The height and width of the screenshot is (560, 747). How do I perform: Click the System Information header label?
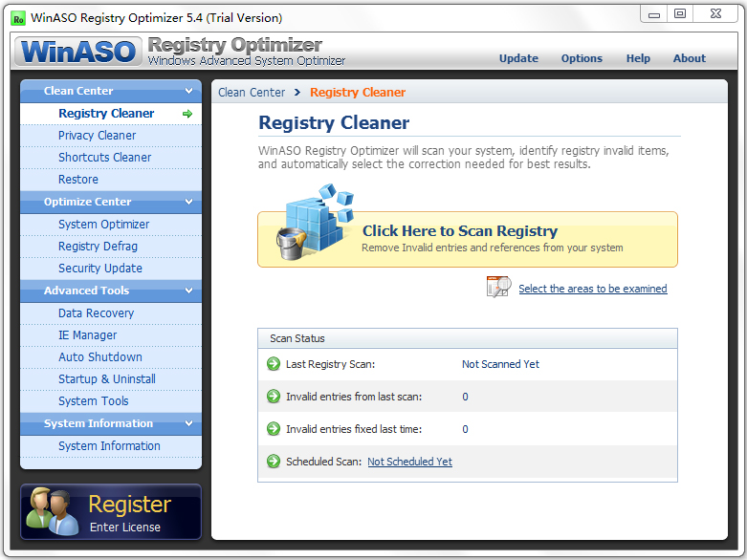(x=99, y=423)
